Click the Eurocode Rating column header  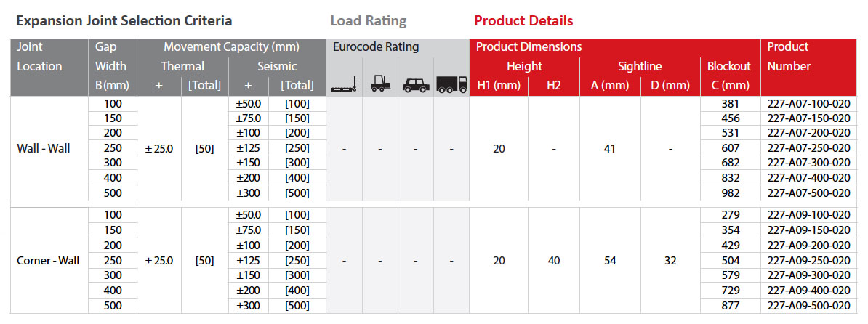coord(376,47)
